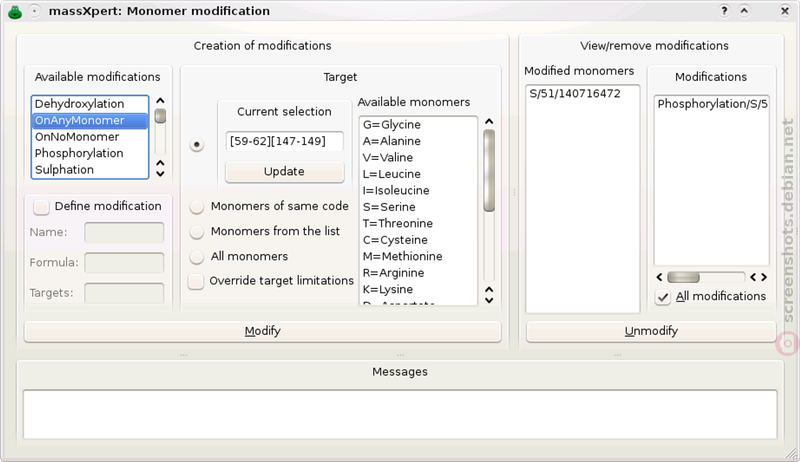Select T=Threonine monomer

pos(418,223)
